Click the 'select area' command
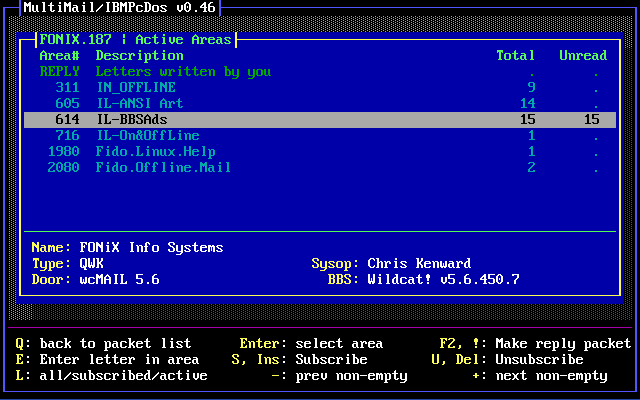The image size is (640, 400). 339,344
